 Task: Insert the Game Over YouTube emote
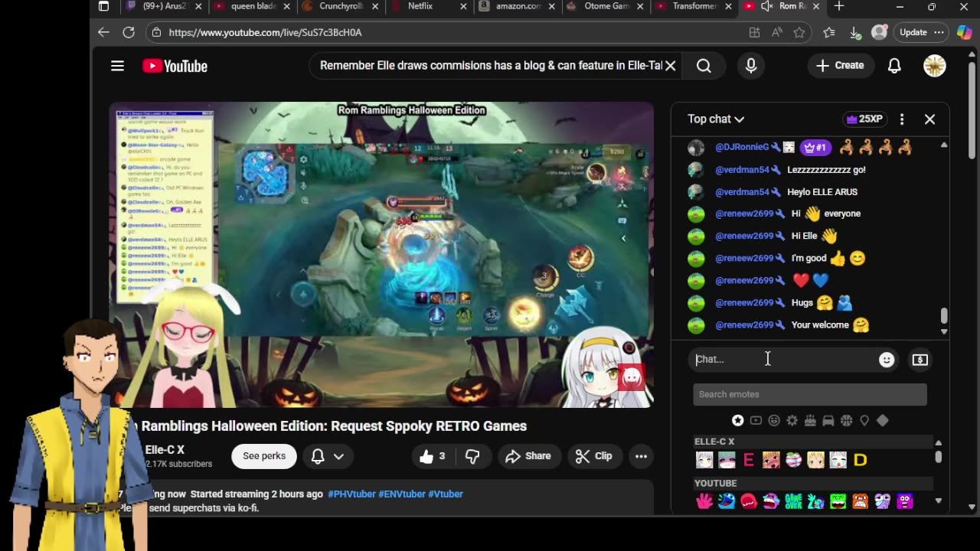pos(793,501)
